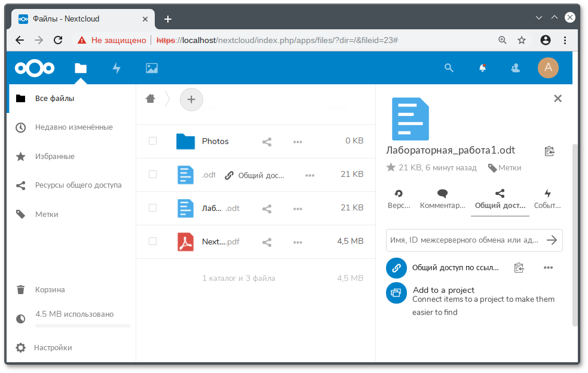Click 'Add to a project'
This screenshot has height=373, width=588.
click(x=443, y=290)
